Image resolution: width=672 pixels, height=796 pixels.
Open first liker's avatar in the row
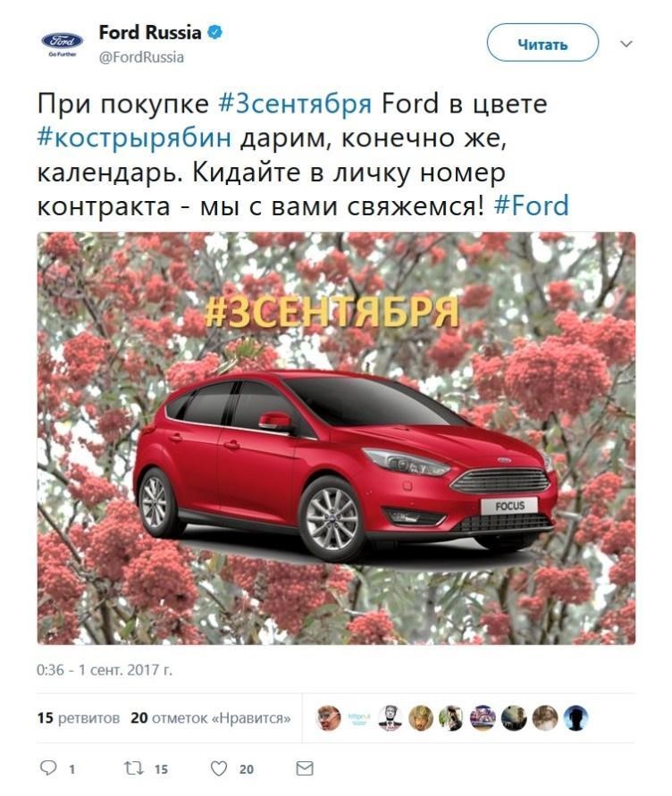click(x=328, y=717)
